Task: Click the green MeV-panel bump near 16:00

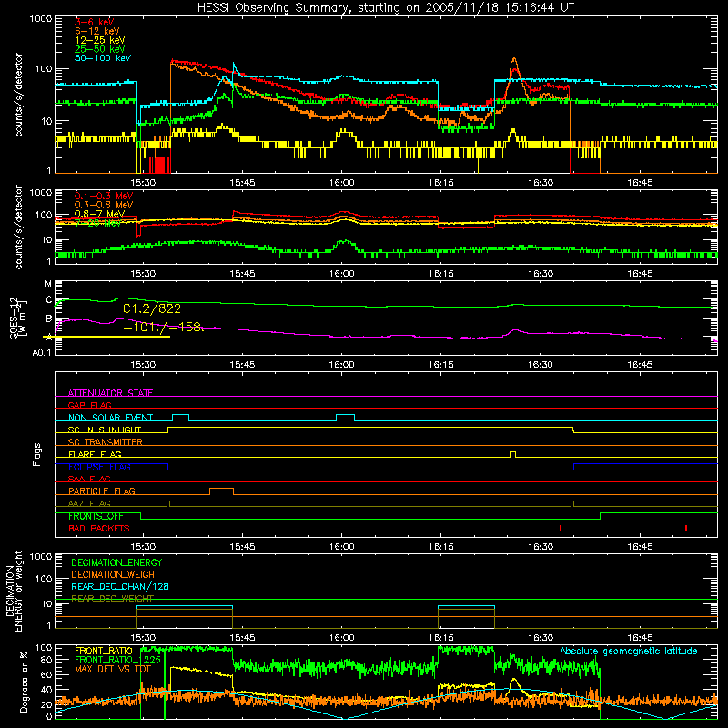Action: point(344,242)
